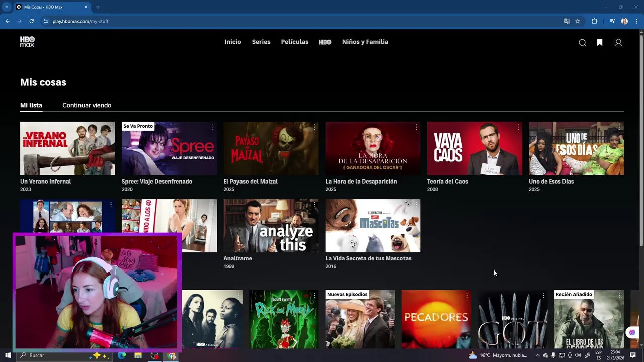Select the Mis Cosas browser tab

tap(52, 7)
